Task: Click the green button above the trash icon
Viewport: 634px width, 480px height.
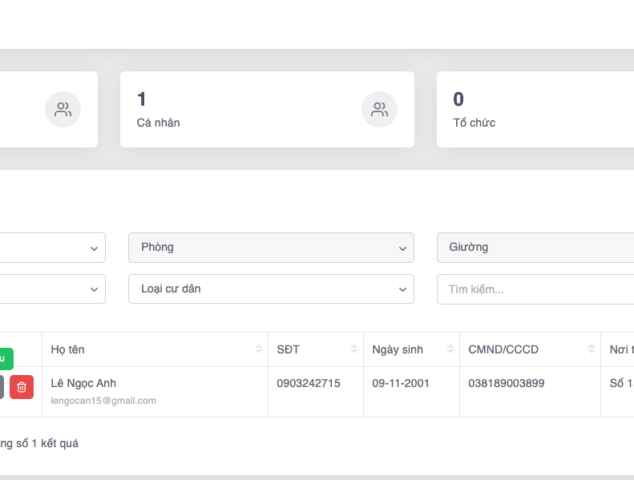Action: coord(5,358)
